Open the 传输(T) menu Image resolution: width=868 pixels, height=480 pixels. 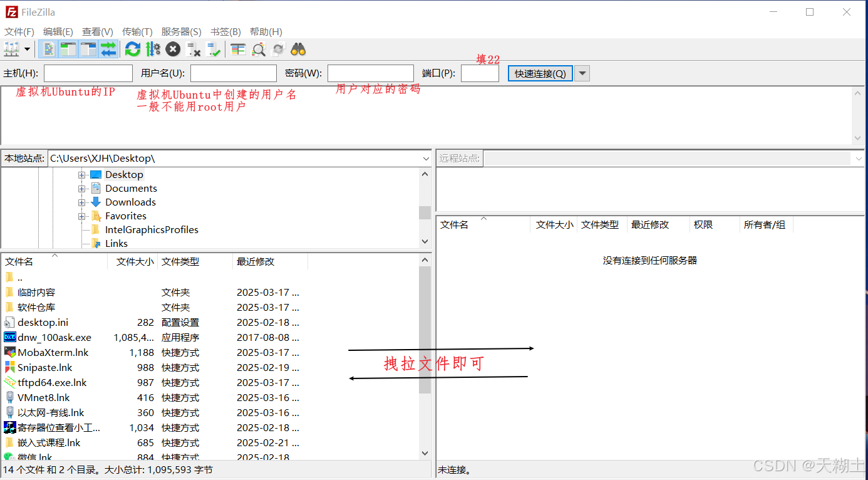pos(137,31)
